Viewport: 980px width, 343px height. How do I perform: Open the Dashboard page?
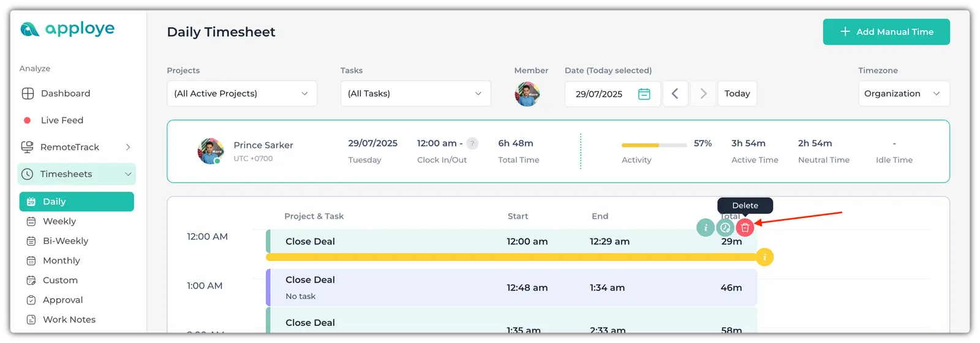pyautogui.click(x=66, y=94)
